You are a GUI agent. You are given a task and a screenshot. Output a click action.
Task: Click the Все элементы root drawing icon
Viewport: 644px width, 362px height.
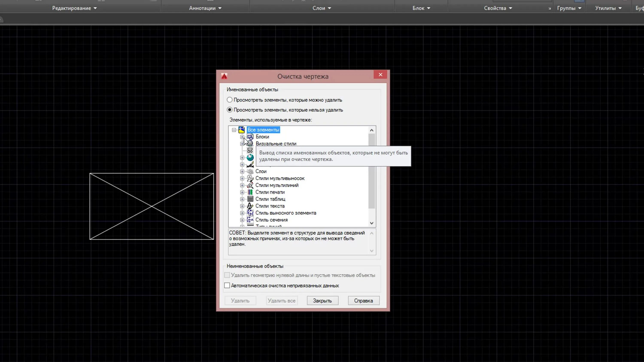click(241, 130)
